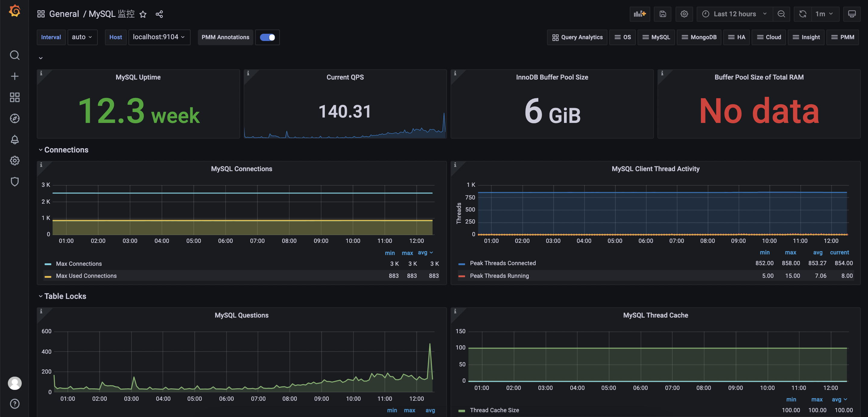This screenshot has height=417, width=868.
Task: Open the MySQL dashboards menu
Action: [656, 37]
